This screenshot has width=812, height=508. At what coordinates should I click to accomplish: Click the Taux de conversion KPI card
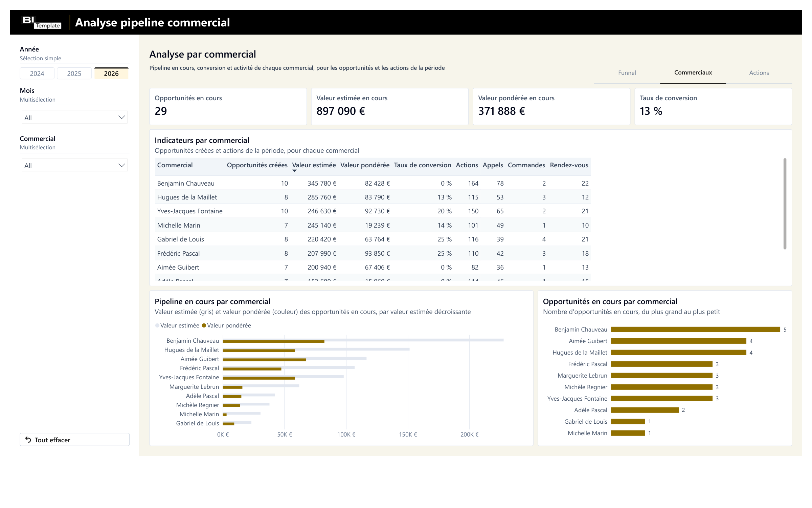(x=713, y=106)
